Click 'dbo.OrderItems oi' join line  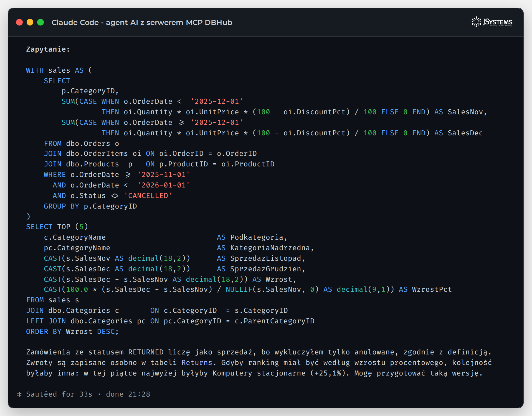click(150, 153)
